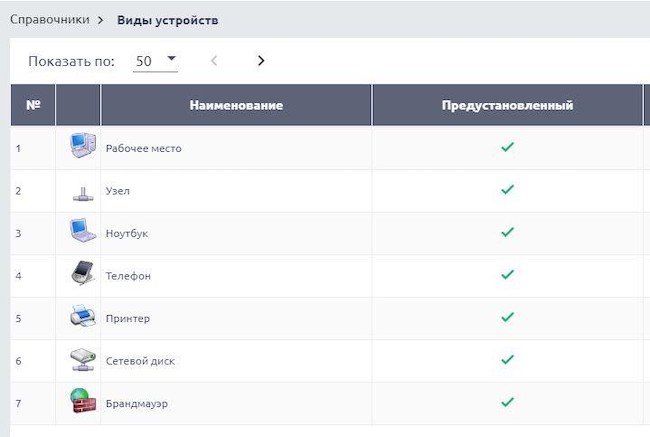Click preinstalled checkmark for Брандмауэр
Image resolution: width=650 pixels, height=437 pixels.
[507, 402]
